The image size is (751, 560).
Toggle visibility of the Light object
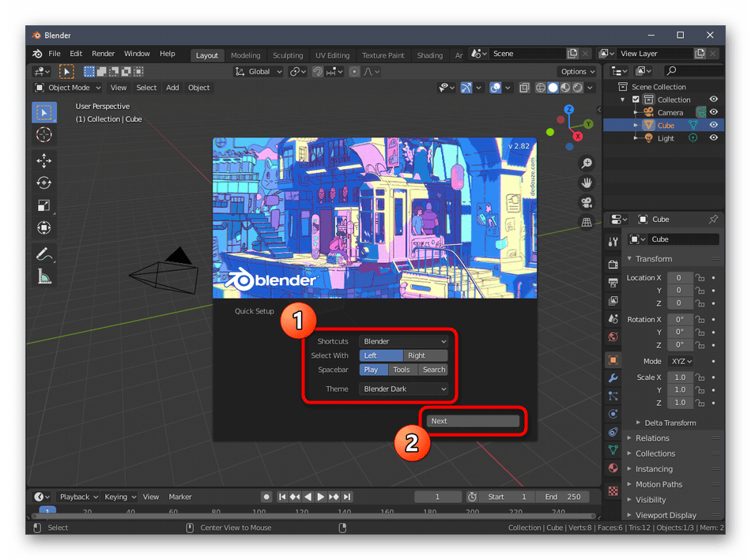(713, 137)
